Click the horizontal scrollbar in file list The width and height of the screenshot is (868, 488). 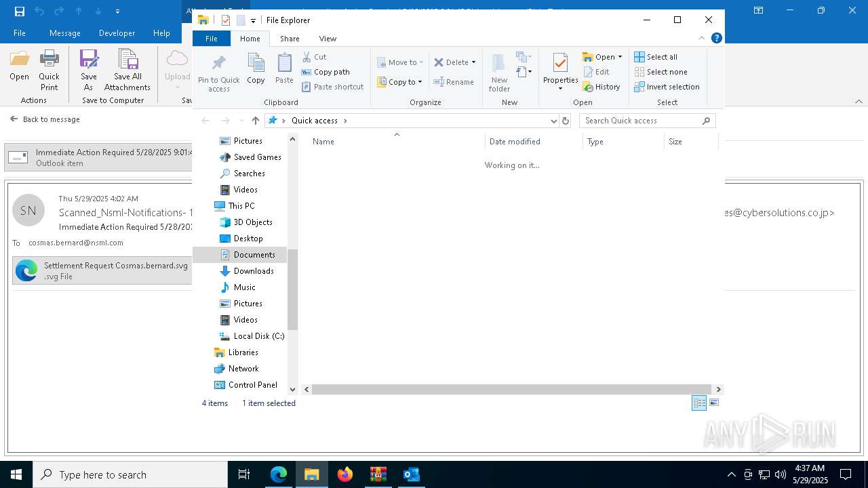coord(512,389)
